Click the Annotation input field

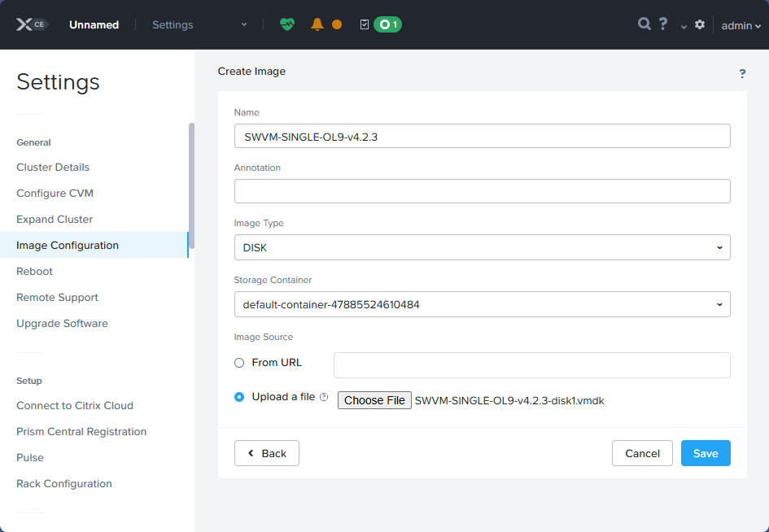pyautogui.click(x=482, y=191)
